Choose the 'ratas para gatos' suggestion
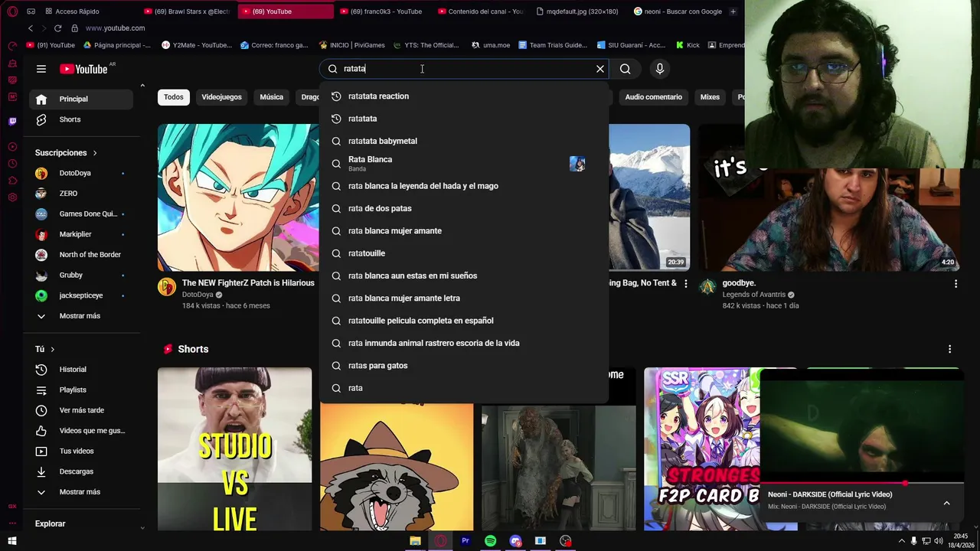The height and width of the screenshot is (551, 980). point(464,366)
